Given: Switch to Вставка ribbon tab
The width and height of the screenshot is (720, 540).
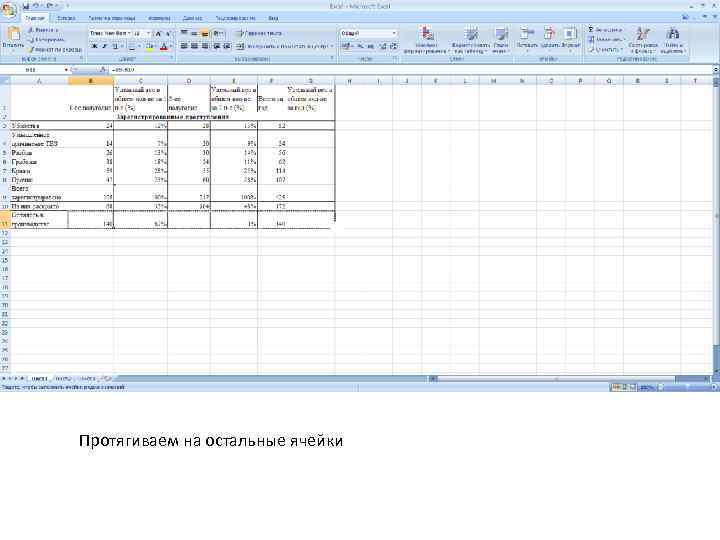Looking at the screenshot, I should tap(66, 18).
